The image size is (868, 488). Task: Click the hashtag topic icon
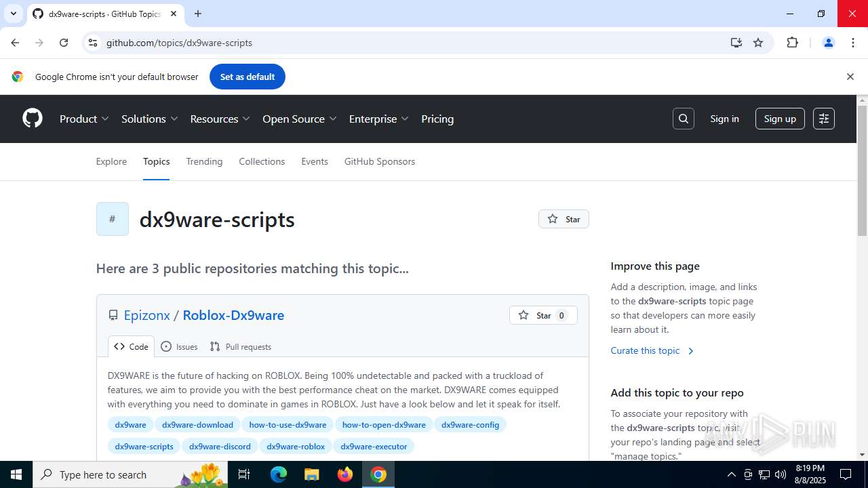click(113, 219)
